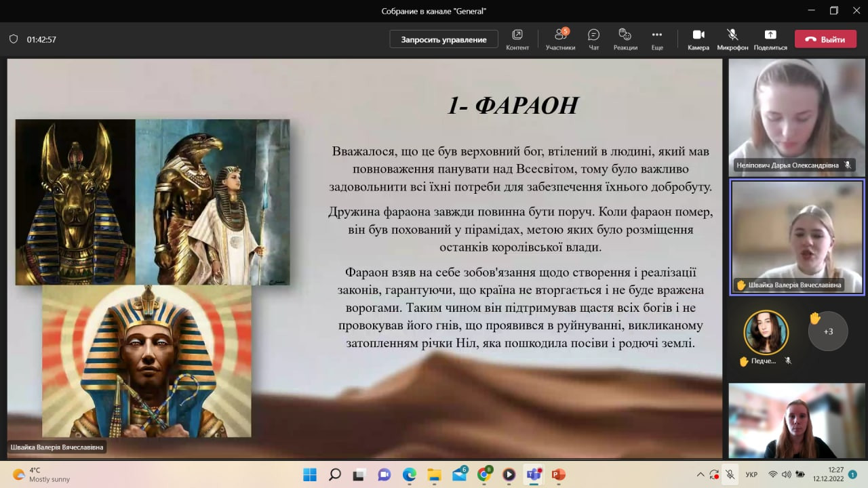This screenshot has width=868, height=488.
Task: Open the Чат (Chat) panel
Action: (593, 39)
